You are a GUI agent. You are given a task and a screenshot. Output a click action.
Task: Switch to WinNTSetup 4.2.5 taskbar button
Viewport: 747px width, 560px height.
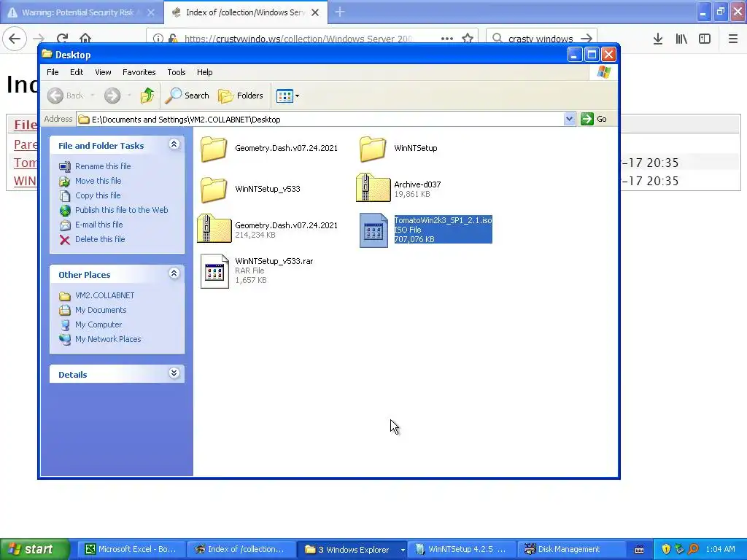(x=462, y=550)
